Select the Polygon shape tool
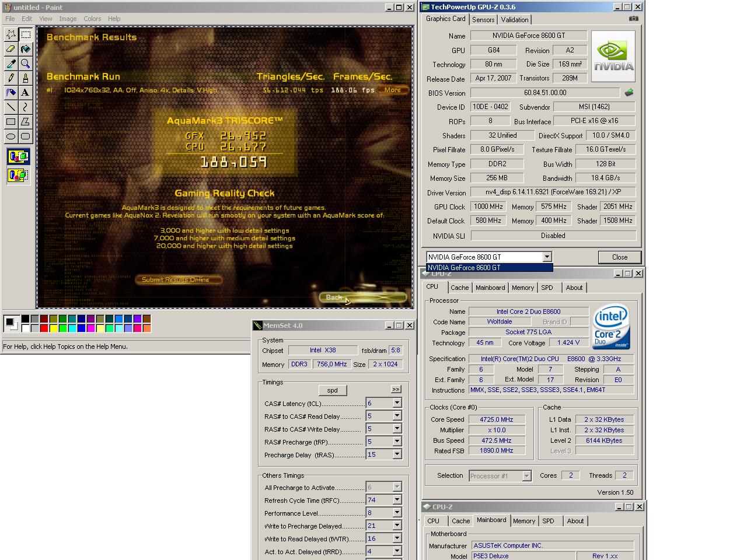This screenshot has height=560, width=747. click(26, 122)
